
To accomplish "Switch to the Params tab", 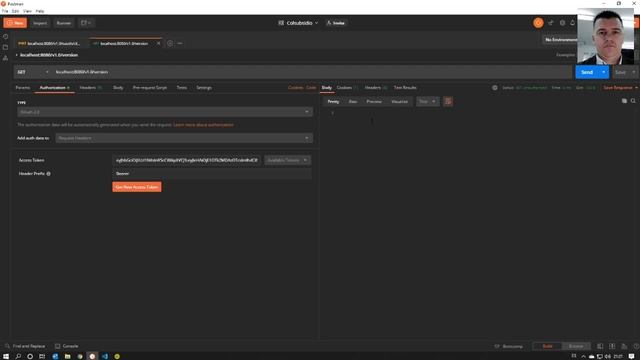I will (x=23, y=88).
